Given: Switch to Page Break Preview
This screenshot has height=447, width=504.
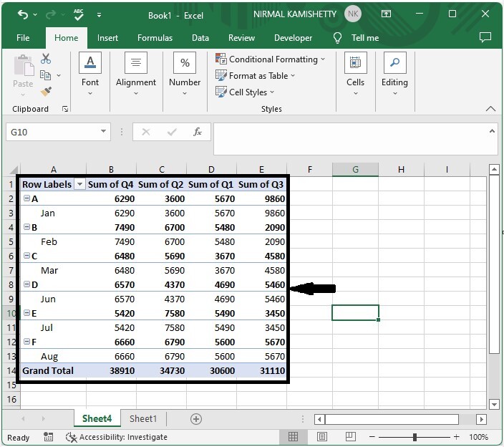Looking at the screenshot, I should coord(350,437).
